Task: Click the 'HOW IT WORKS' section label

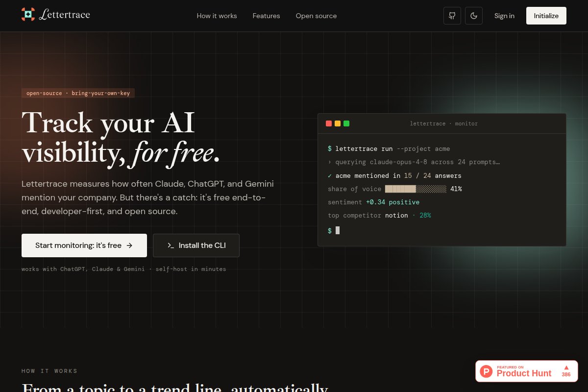Action: click(49, 371)
